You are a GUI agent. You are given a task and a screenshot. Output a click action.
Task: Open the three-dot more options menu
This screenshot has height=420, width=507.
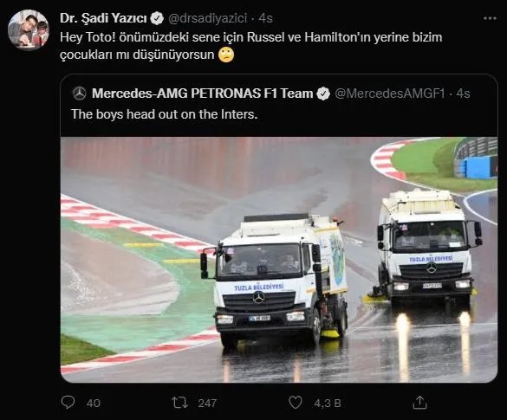tap(490, 18)
